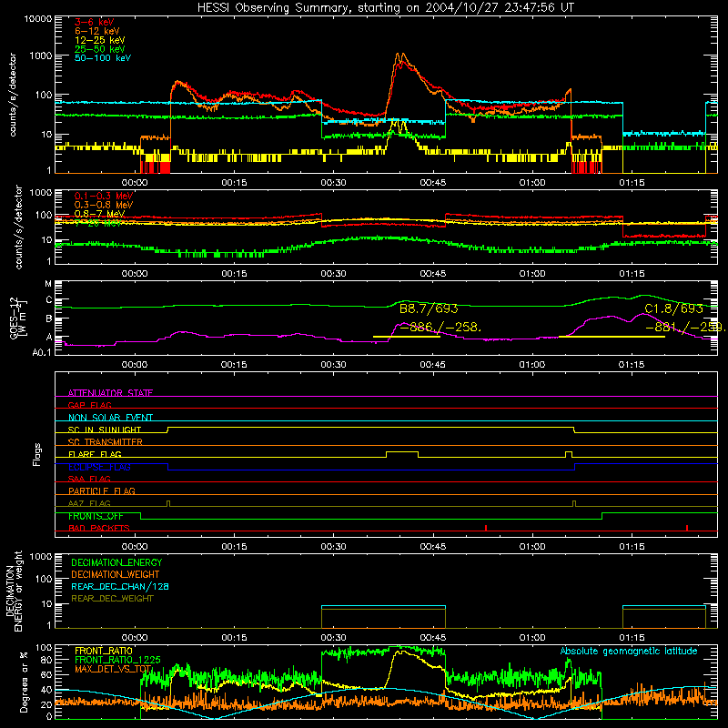The image size is (728, 728).
Task: Select the orange 6-12 keV legend label
Action: [x=97, y=31]
